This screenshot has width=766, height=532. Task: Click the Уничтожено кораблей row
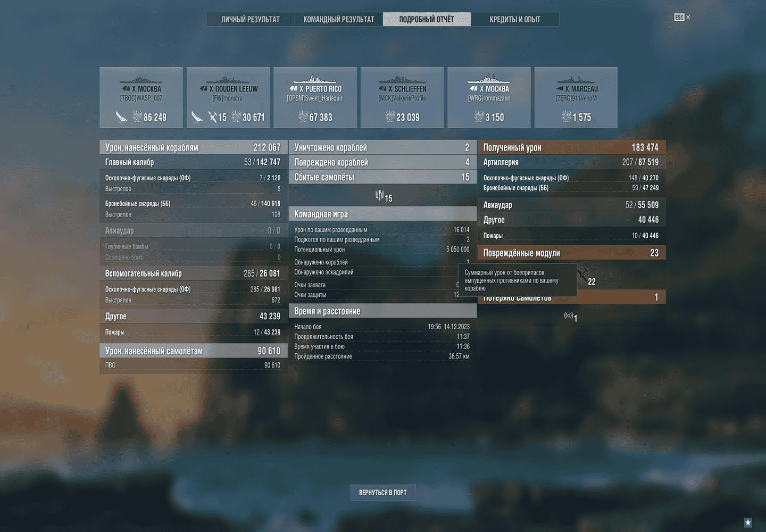382,147
